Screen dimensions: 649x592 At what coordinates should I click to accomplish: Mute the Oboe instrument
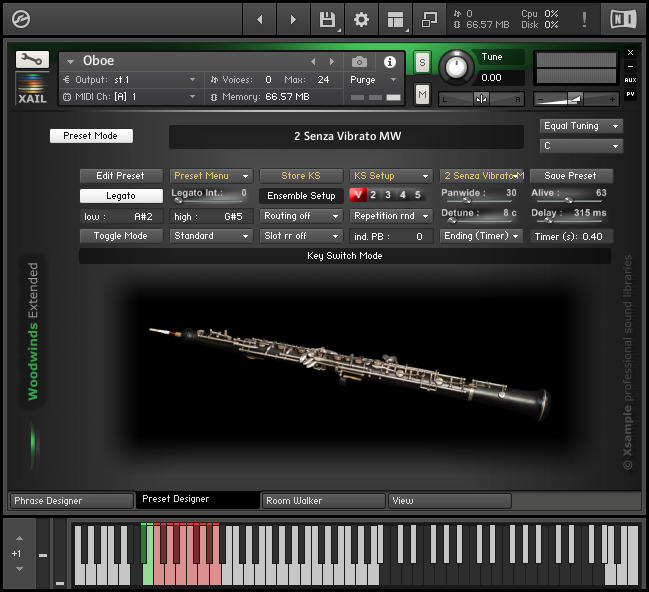[422, 94]
